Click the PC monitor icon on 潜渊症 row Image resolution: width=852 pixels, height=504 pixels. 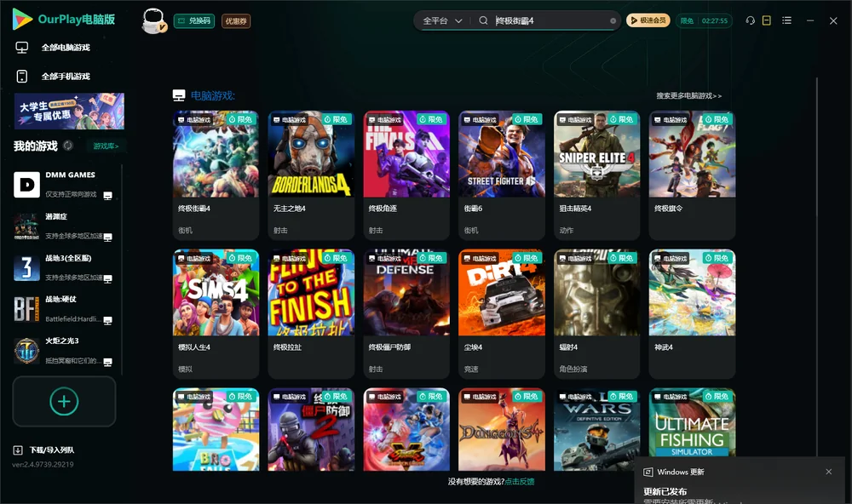coord(107,237)
